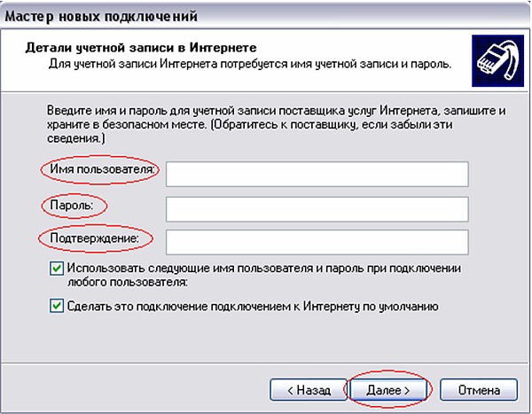Click the header description about имя учетной записи
Viewport: 532px width, 414px height.
coord(248,65)
